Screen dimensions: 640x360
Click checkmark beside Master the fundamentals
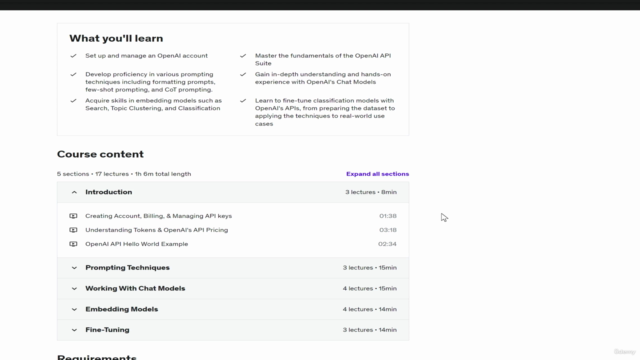click(243, 56)
